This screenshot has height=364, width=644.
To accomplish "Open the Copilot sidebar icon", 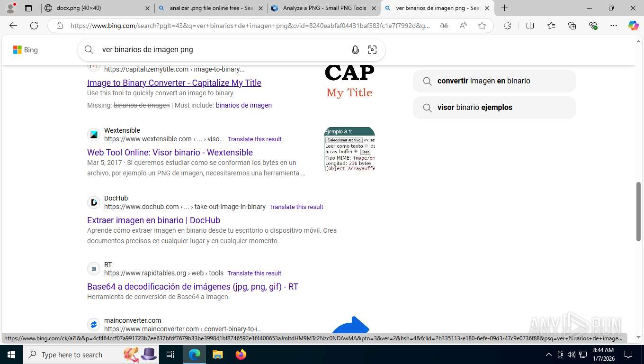I will click(634, 26).
